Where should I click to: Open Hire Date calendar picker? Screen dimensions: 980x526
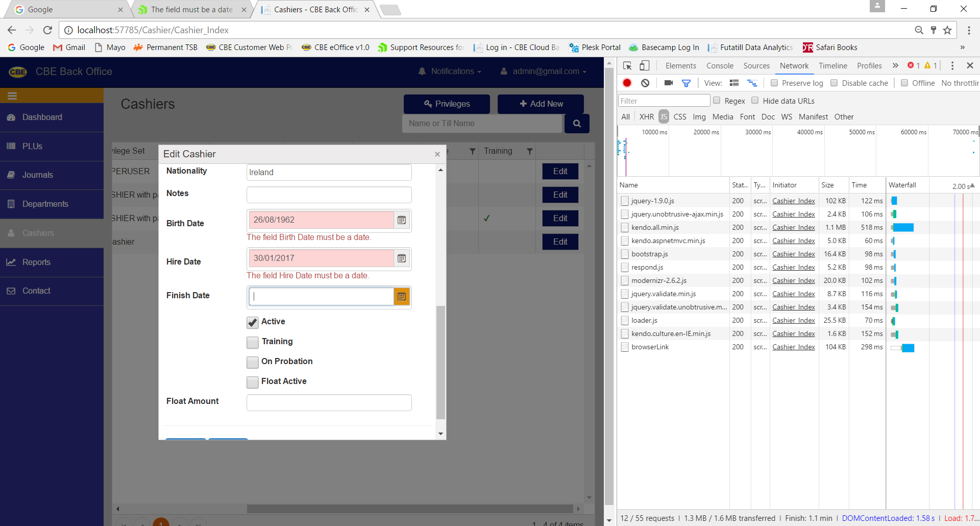402,258
